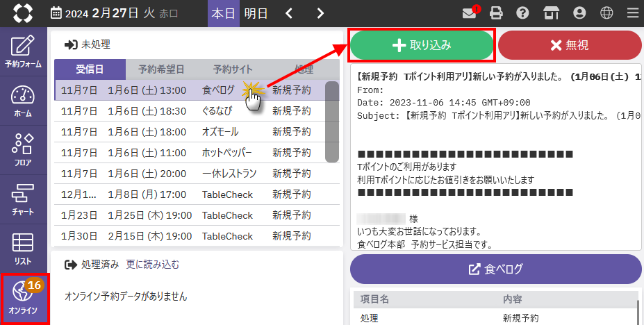Screen dimensions: 644x325
Task: Advance to next day arrow
Action: coord(320,13)
